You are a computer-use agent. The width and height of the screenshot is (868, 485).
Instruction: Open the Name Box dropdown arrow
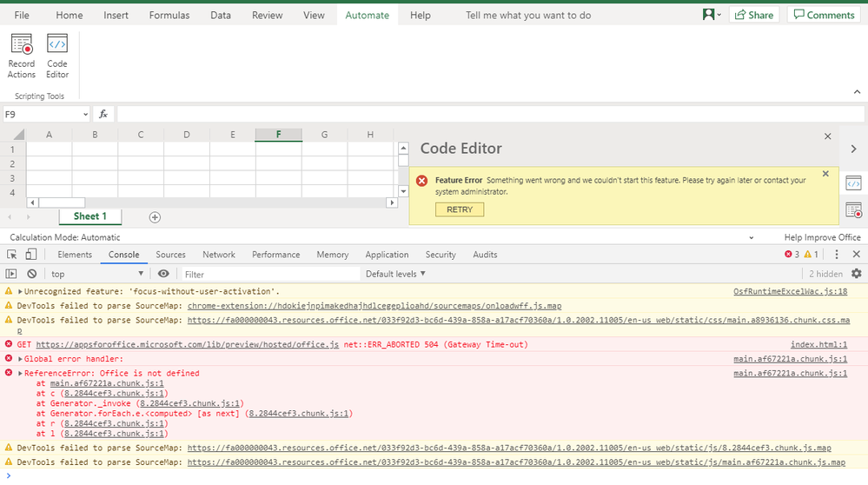coord(85,115)
